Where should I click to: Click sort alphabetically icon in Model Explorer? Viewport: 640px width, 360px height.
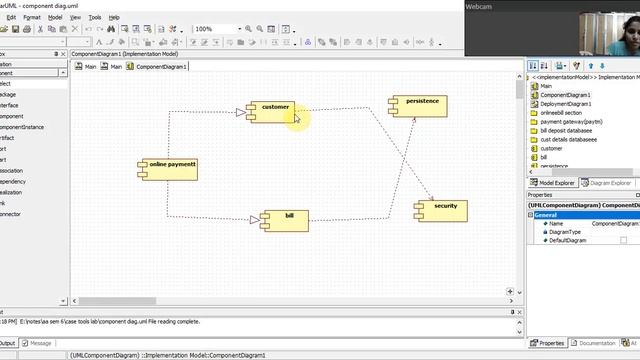(x=544, y=65)
